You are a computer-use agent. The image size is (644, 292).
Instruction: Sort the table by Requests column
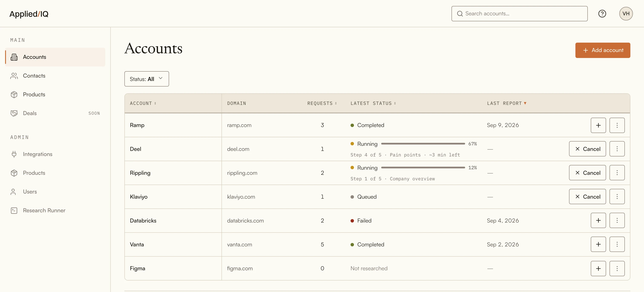click(322, 103)
